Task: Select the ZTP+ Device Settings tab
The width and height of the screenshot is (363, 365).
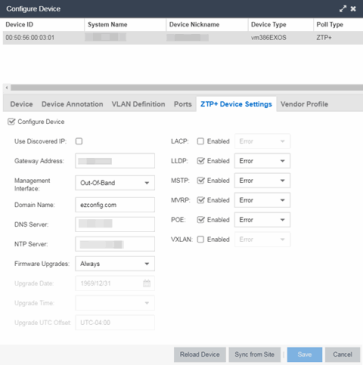Action: [236, 104]
